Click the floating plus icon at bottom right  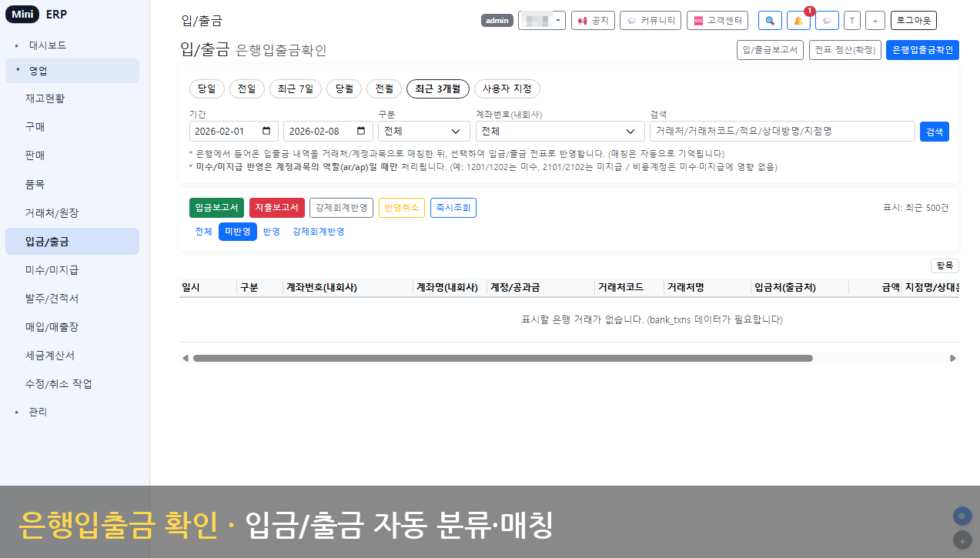point(962,540)
